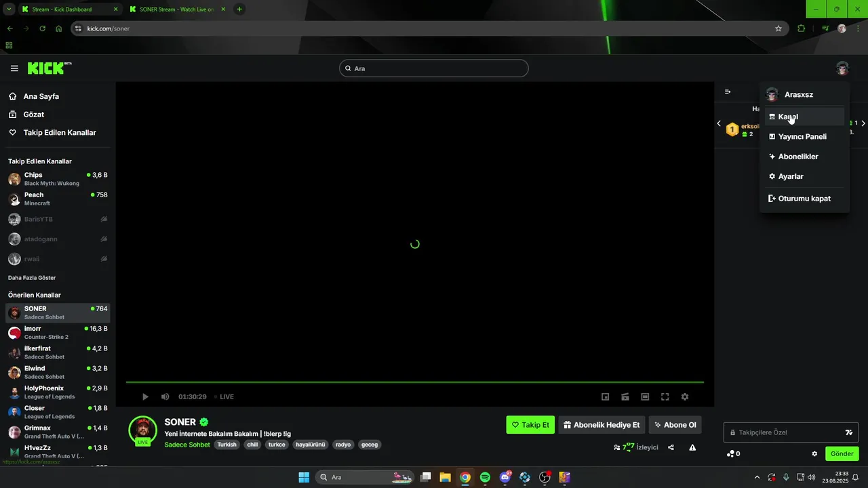Open the Closer channel

(x=58, y=412)
